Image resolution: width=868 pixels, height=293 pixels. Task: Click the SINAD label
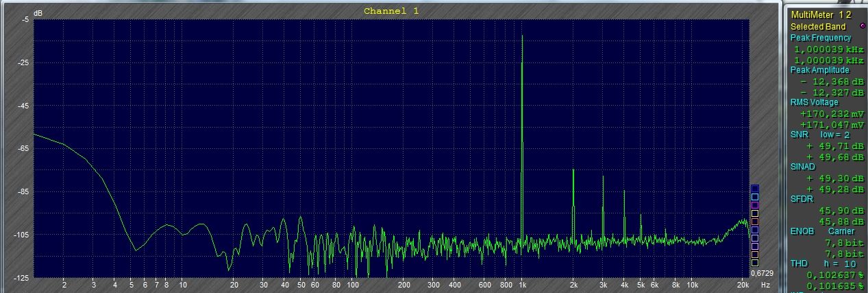(803, 167)
